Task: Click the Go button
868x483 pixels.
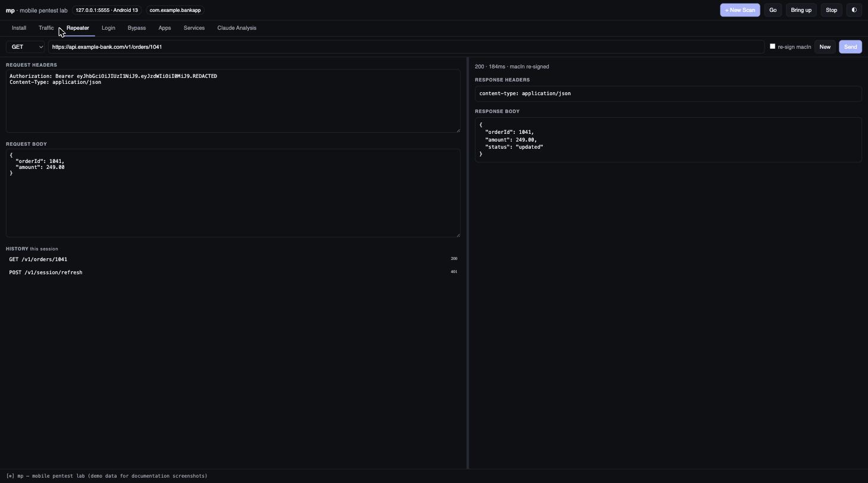Action: tap(773, 10)
